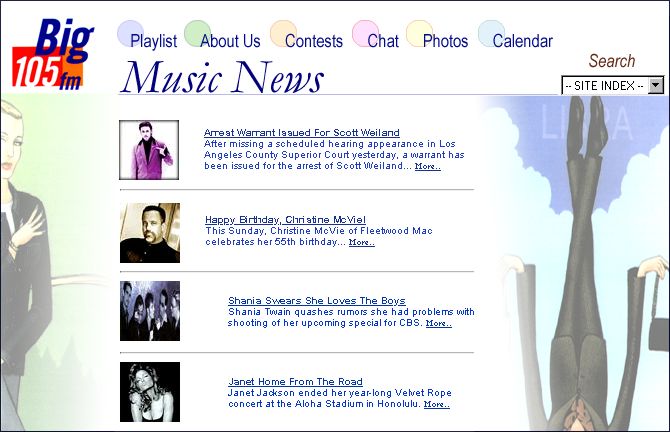Screen dimensions: 670x432
Task: Open the Arrest Warrant Issued For Scott Weiland story
Action: (302, 132)
